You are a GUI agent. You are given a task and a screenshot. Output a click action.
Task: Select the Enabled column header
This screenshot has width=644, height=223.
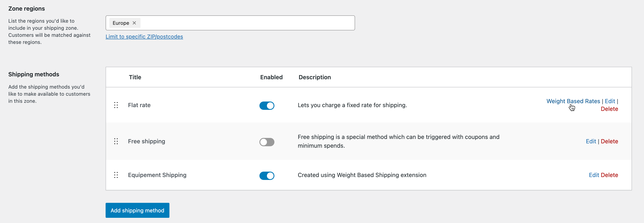[271, 77]
